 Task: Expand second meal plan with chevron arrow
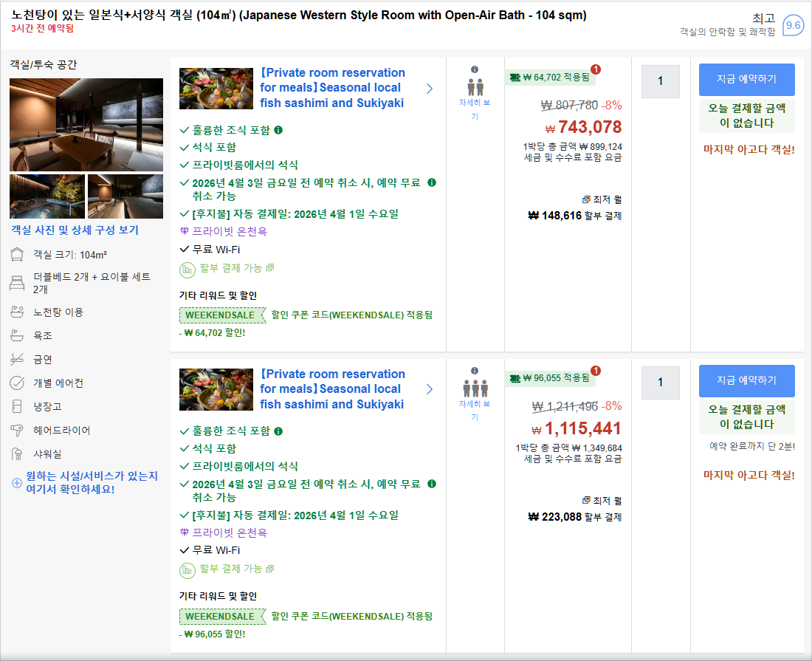[x=430, y=389]
